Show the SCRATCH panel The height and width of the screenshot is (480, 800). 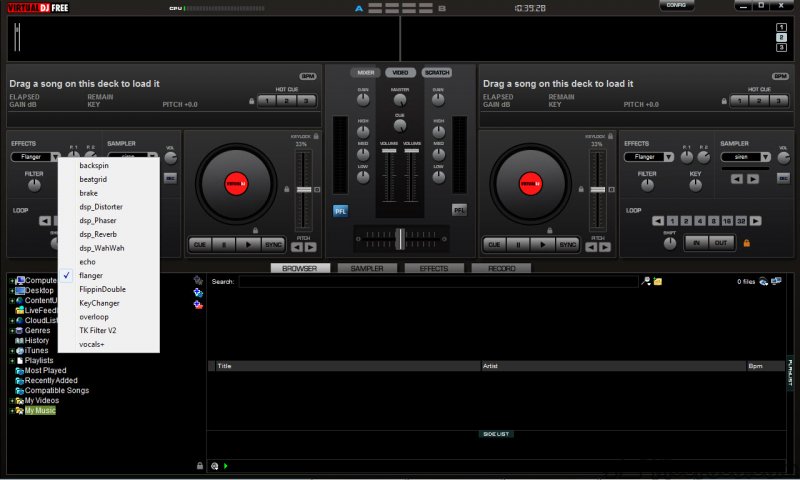pos(437,72)
